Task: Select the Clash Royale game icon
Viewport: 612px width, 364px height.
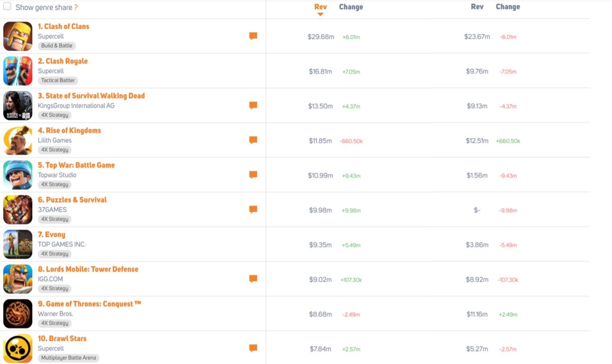Action: click(x=18, y=71)
